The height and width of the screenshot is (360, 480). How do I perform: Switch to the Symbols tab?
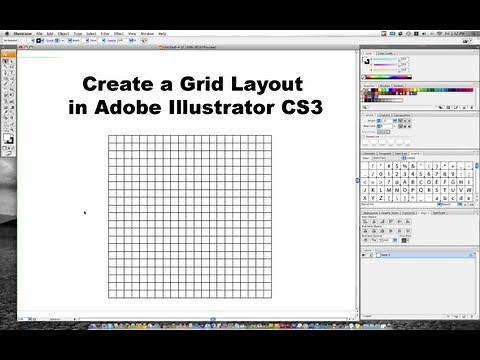click(x=398, y=86)
